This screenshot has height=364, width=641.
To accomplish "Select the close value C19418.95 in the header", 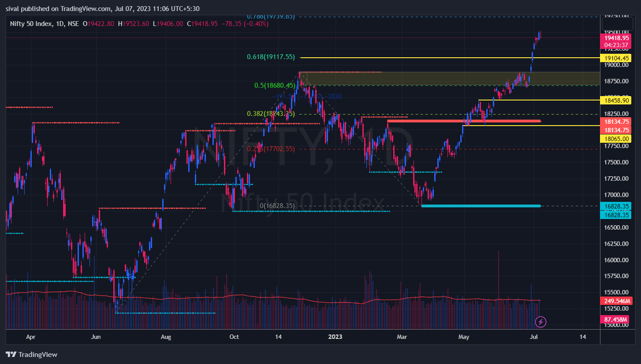I will point(202,24).
